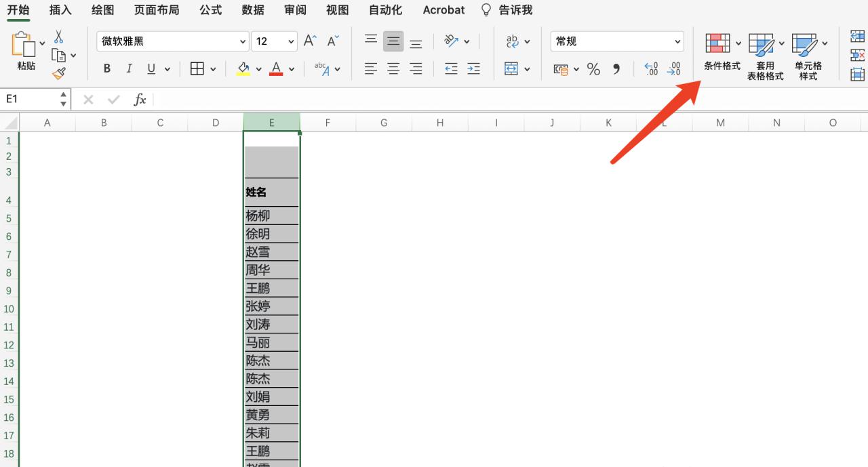Switch to the 数据 tab

253,9
